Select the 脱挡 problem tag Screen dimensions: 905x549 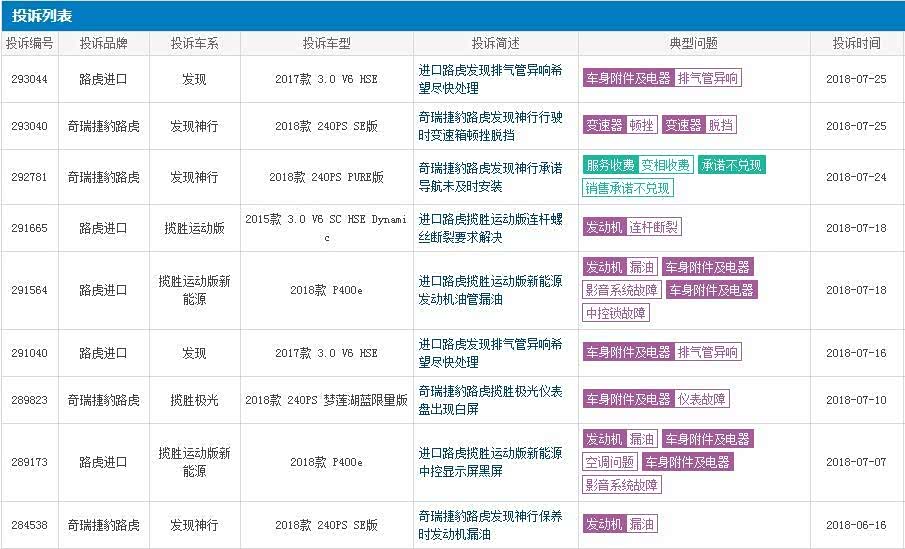(x=720, y=125)
